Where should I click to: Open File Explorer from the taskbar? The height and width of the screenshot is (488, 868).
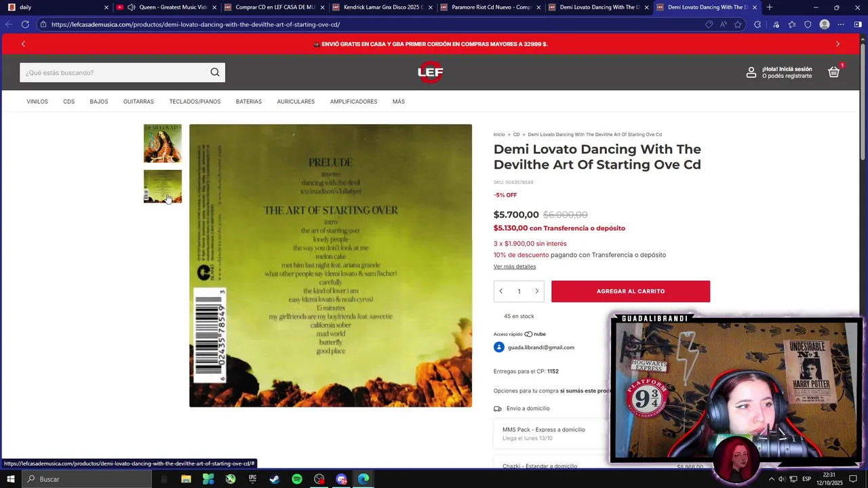click(186, 479)
